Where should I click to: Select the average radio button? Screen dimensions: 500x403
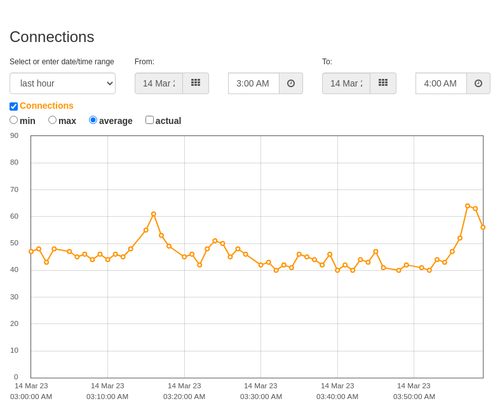(x=93, y=120)
